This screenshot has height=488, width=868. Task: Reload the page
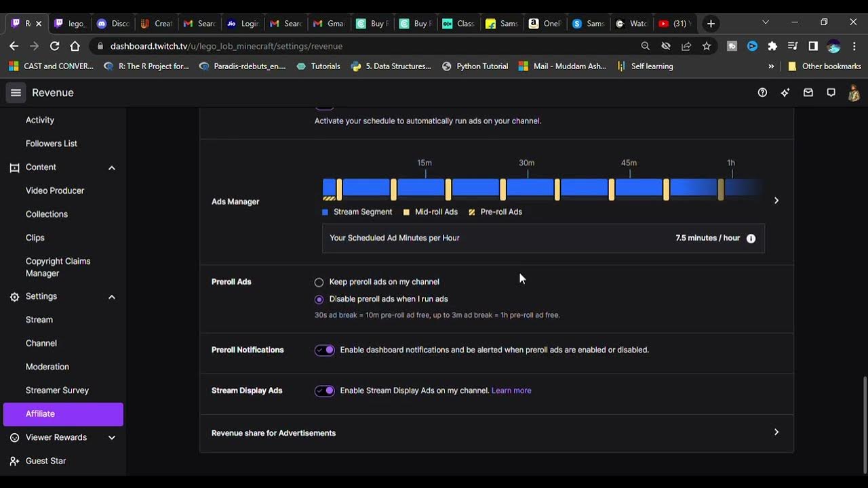pyautogui.click(x=54, y=46)
